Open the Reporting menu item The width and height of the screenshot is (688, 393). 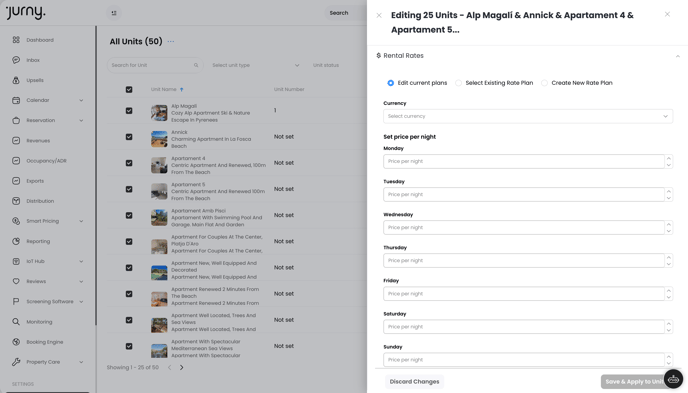pyautogui.click(x=38, y=241)
